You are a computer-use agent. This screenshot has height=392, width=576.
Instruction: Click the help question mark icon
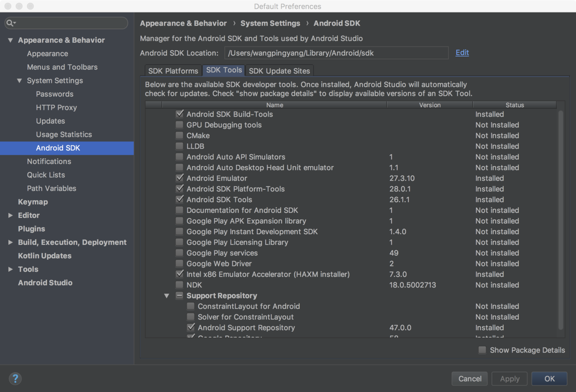pos(15,379)
